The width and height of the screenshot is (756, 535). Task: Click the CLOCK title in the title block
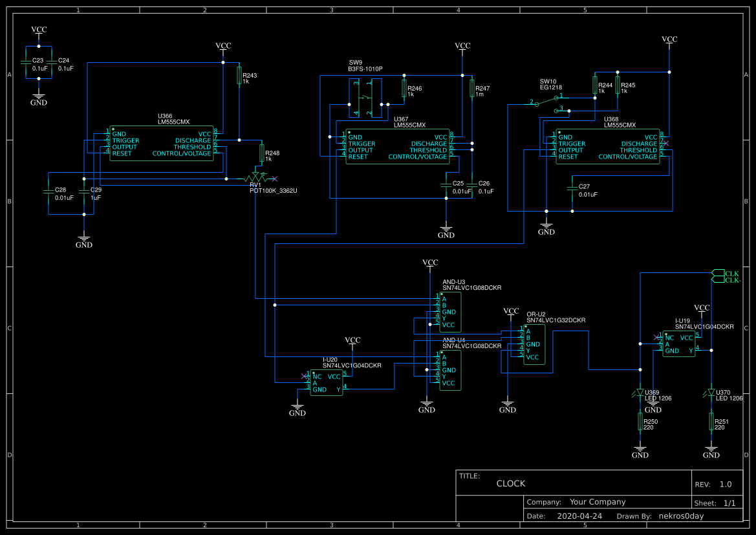coord(510,483)
